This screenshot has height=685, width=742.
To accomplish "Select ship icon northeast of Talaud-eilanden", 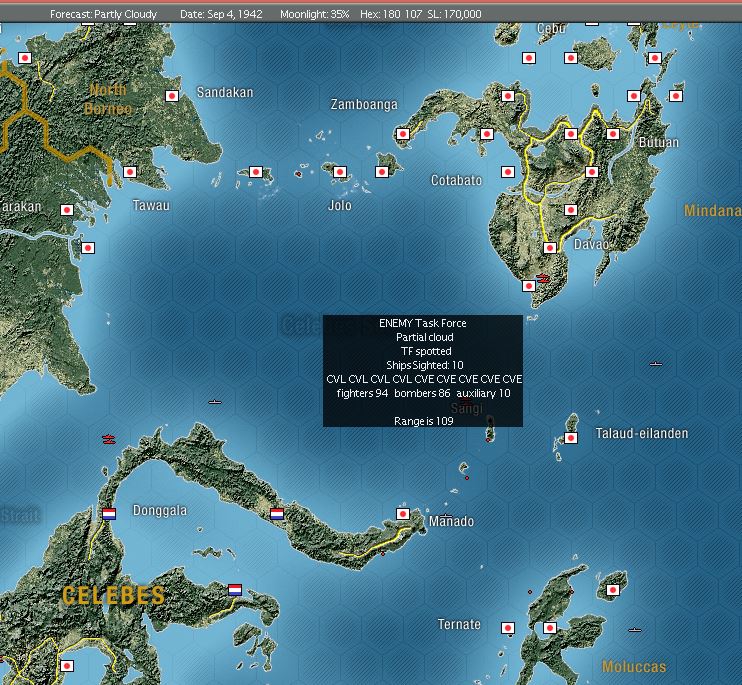I will [x=656, y=364].
